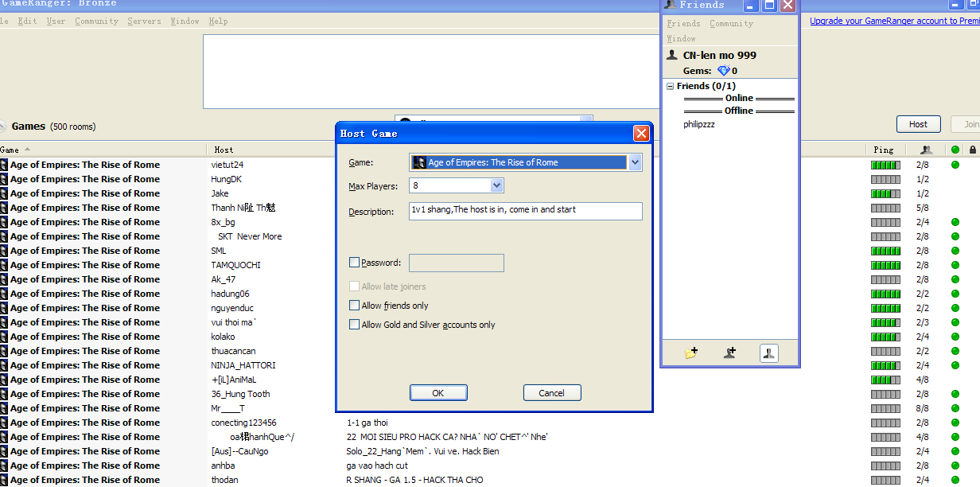Open the Max Players dropdown
The image size is (980, 487).
498,185
